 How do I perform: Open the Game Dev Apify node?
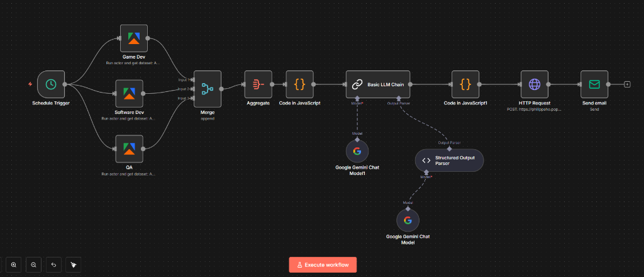coord(134,38)
